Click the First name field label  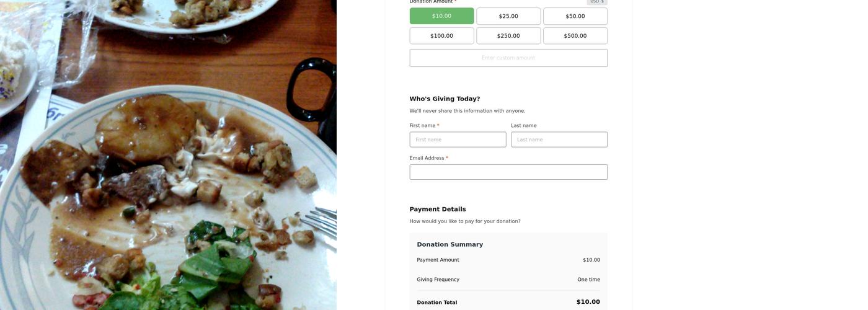point(422,126)
